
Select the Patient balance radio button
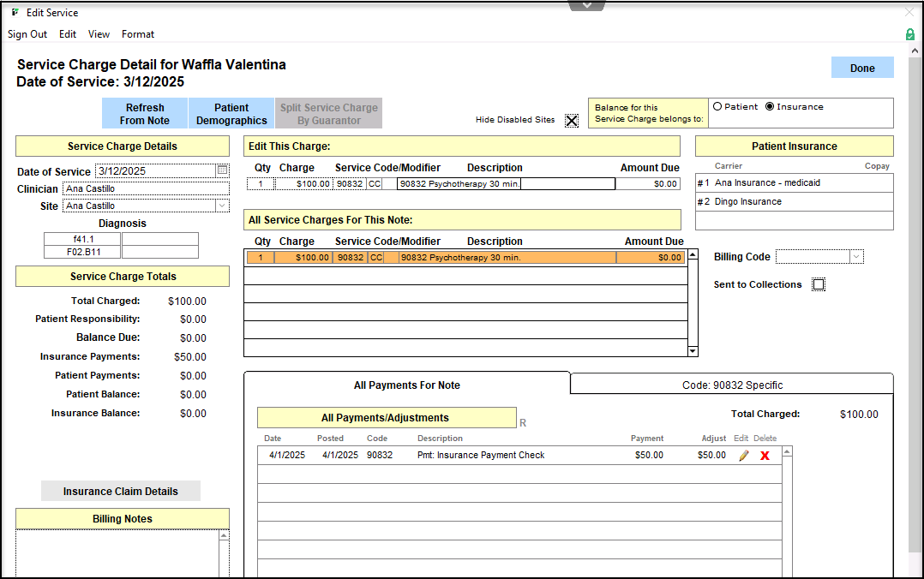coord(717,107)
